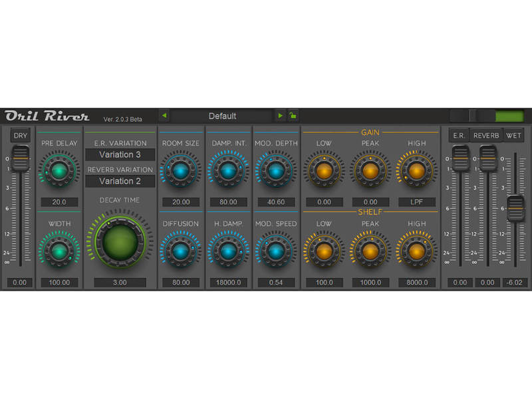Image resolution: width=532 pixels, height=399 pixels.
Task: Click the large Decay Time knob
Action: (120, 242)
